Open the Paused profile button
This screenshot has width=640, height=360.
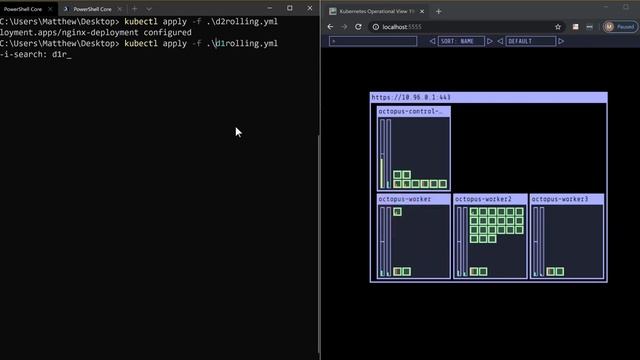coord(620,27)
